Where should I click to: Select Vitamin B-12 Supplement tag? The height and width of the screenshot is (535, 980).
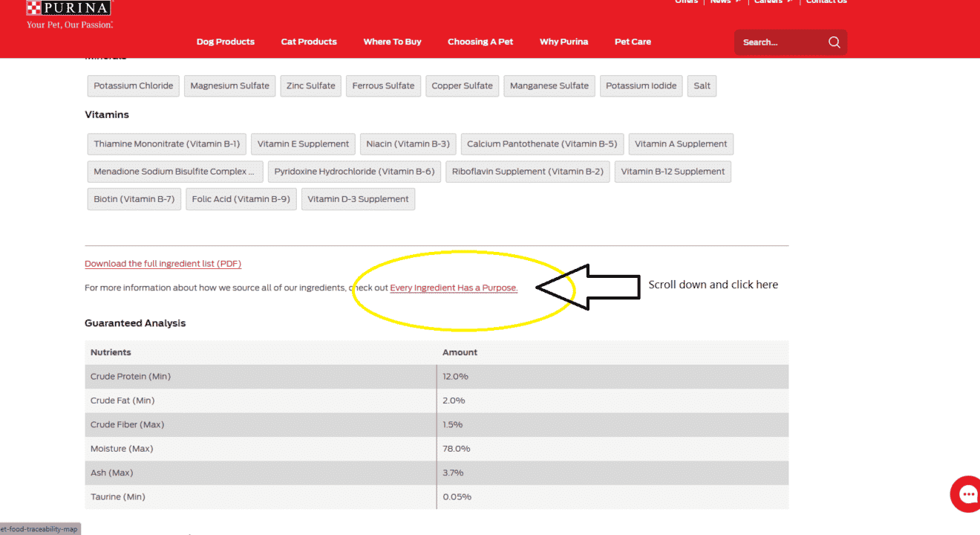pyautogui.click(x=673, y=172)
